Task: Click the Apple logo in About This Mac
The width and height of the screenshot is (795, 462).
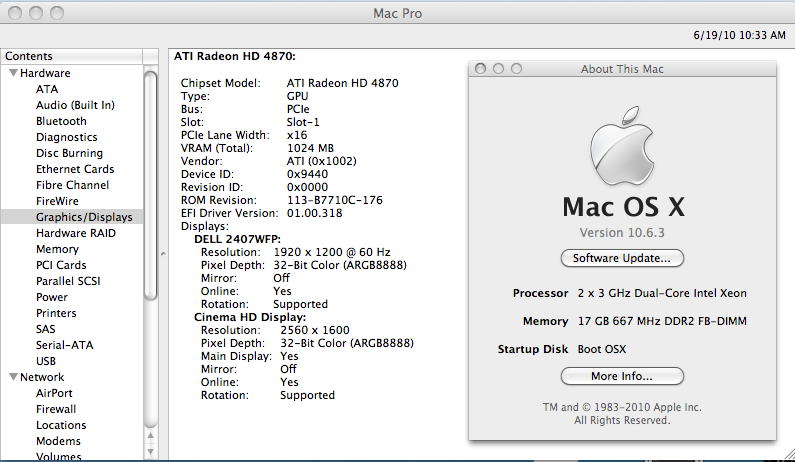Action: (622, 147)
